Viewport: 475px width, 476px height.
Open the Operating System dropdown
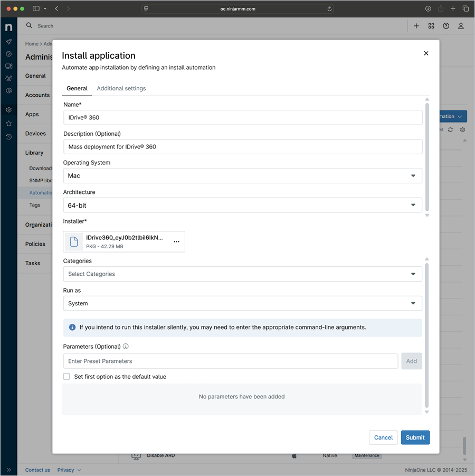[242, 176]
